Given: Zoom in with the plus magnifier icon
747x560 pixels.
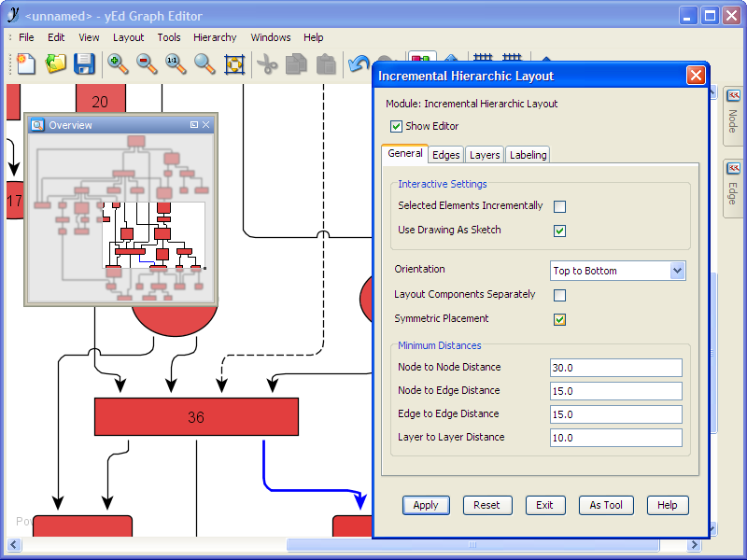Looking at the screenshot, I should click(x=118, y=63).
